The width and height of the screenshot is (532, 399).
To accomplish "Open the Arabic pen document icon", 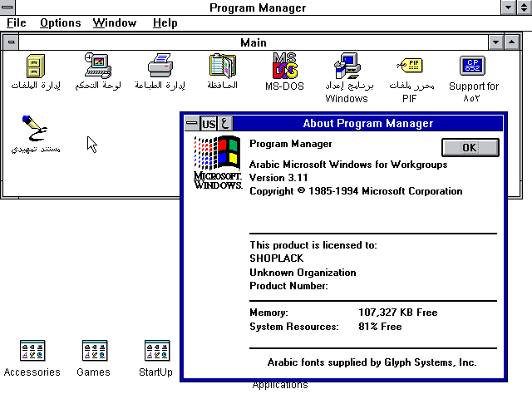I will (35, 128).
